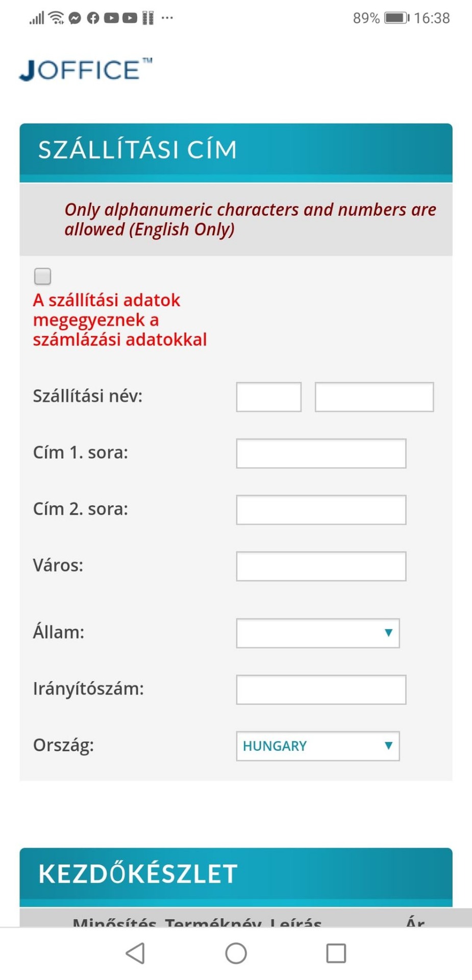Tap the JOffice logo
472x980 pixels.
click(x=85, y=70)
